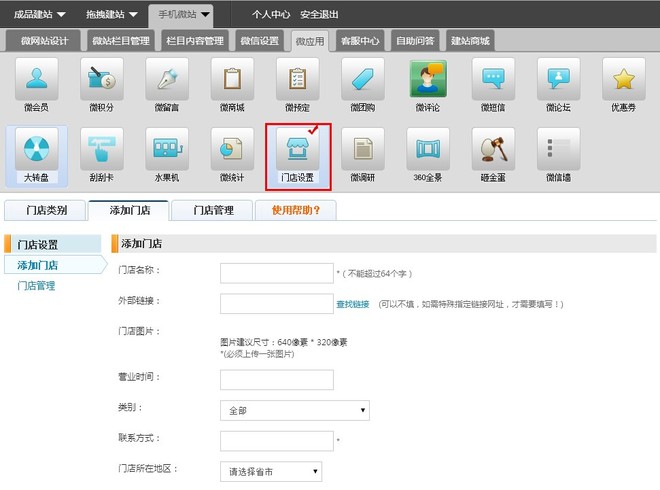660x490 pixels.
Task: Expand the 请选择省市 region dropdown
Action: pyautogui.click(x=271, y=471)
